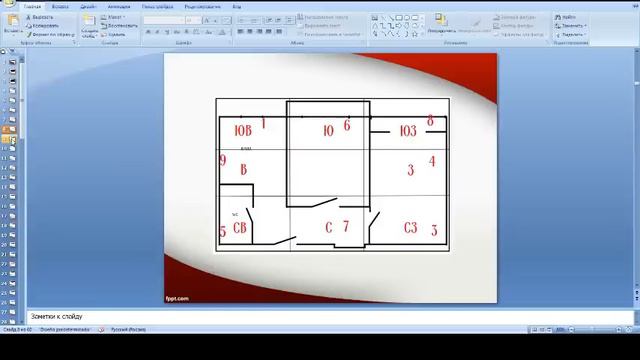Image resolution: width=640 pixels, height=360 pixels.
Task: Click Вырезать (Cut) in clipboard group
Action: click(x=40, y=17)
